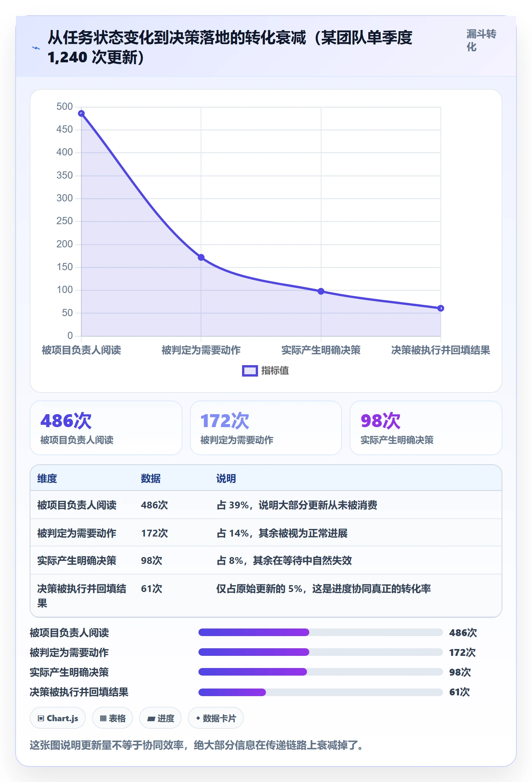This screenshot has width=532, height=782.
Task: Toggle the 指标值 legend swatch
Action: pos(250,371)
